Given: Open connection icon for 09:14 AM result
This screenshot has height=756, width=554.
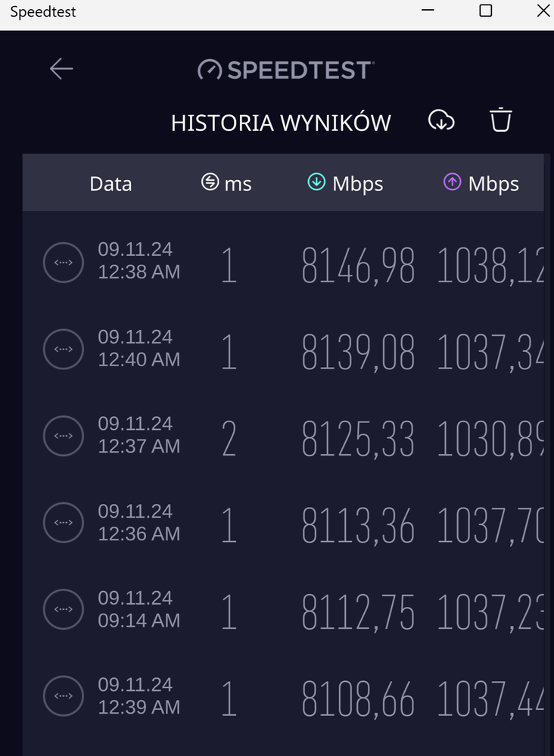Looking at the screenshot, I should click(63, 610).
